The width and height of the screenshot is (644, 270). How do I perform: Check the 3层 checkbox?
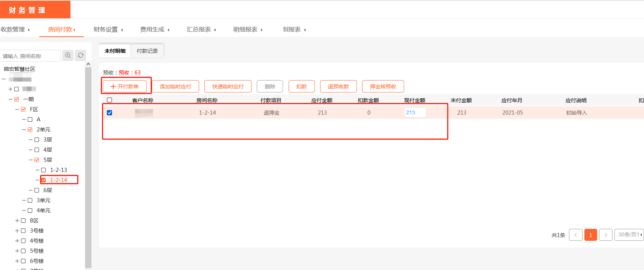tap(37, 140)
